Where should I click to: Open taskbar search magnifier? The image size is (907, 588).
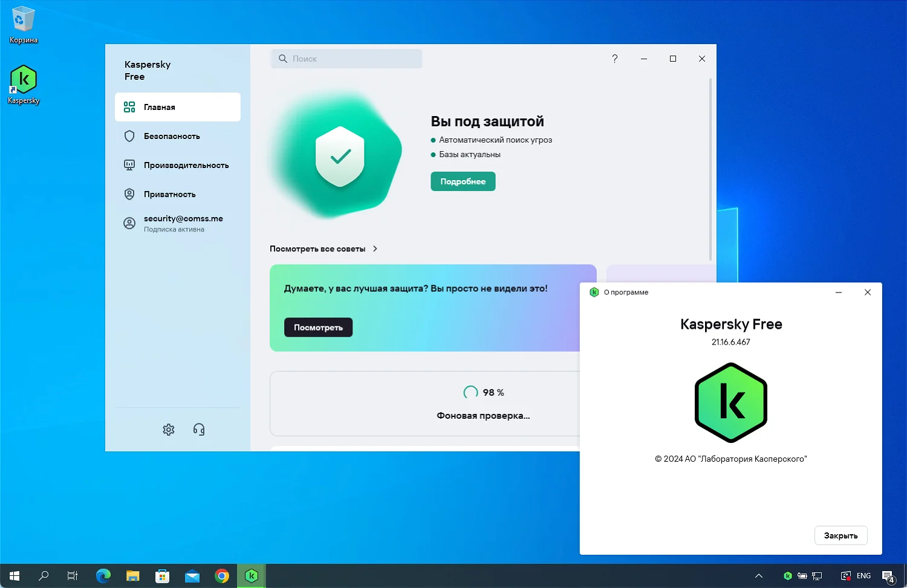point(44,576)
